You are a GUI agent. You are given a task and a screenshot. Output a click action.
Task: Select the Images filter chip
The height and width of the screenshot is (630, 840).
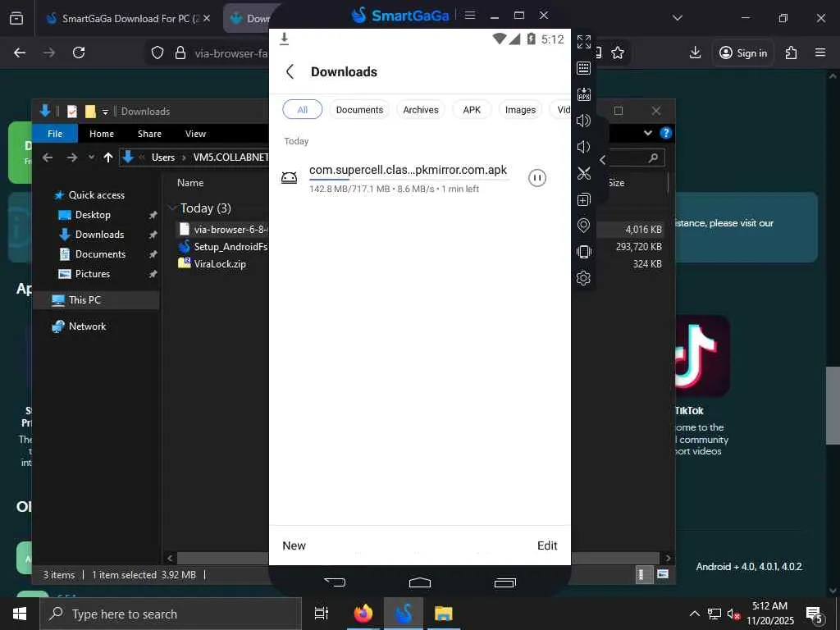[520, 109]
